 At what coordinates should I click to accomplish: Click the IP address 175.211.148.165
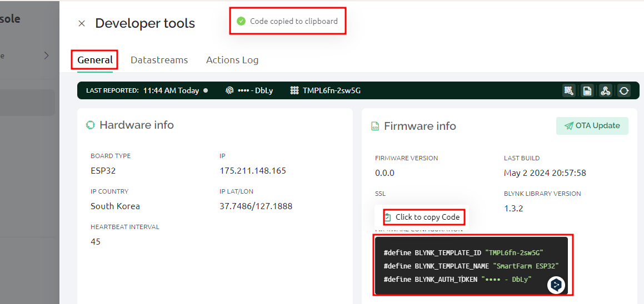(x=253, y=171)
